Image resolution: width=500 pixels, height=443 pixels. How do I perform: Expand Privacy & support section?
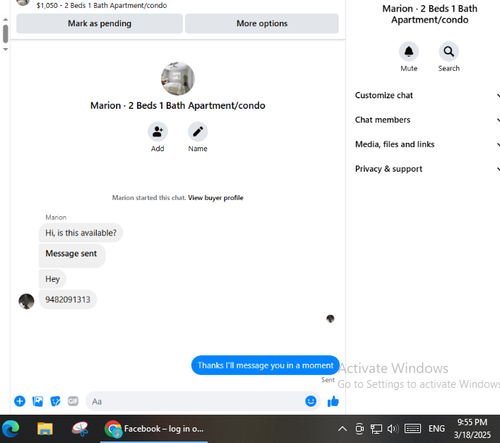click(427, 169)
